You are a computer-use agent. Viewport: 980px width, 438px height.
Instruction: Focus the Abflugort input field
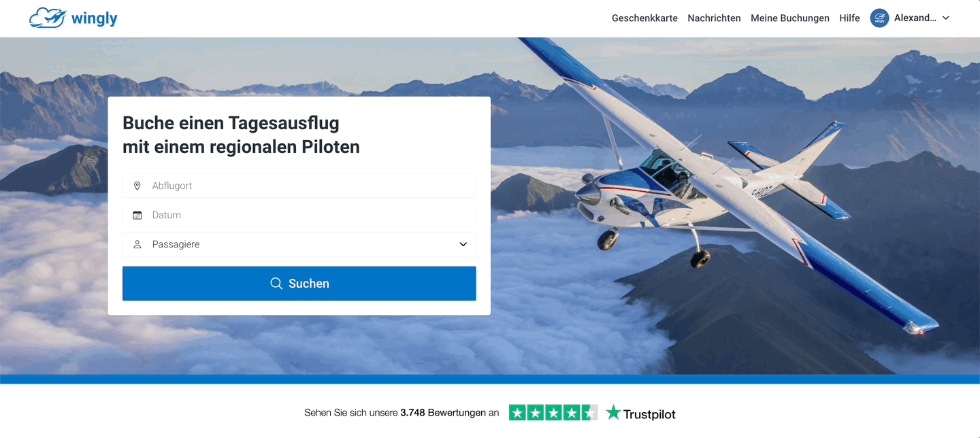(299, 186)
